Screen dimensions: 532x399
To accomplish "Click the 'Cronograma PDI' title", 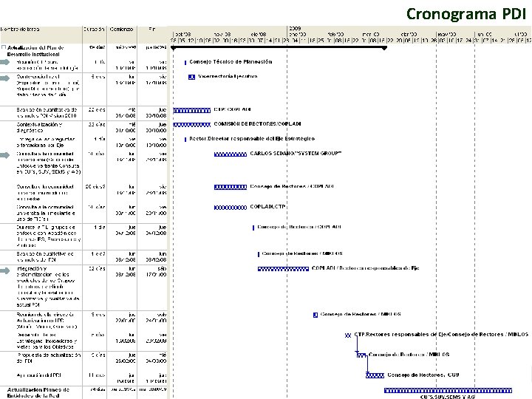I will (466, 14).
